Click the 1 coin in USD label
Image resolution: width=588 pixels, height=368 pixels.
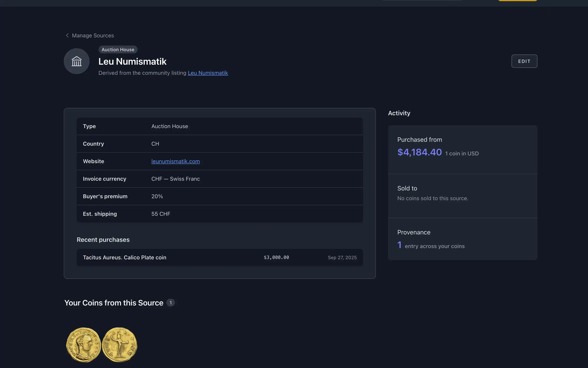pos(462,154)
